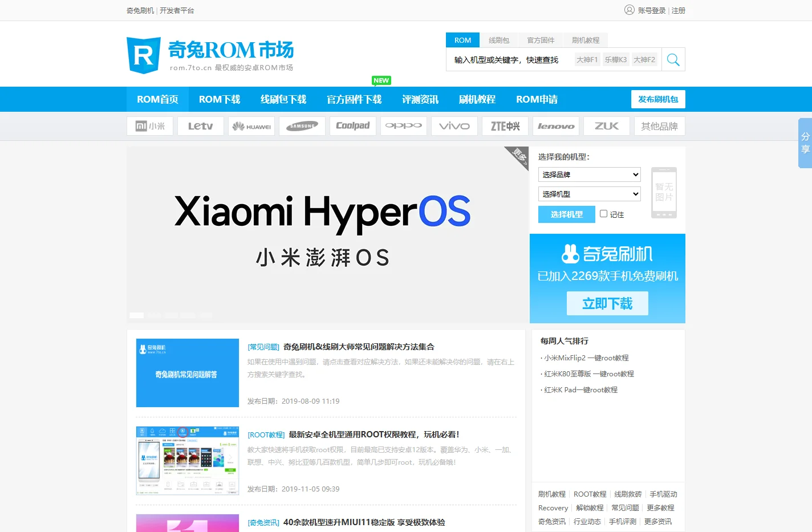
Task: Click the 奇兔ROM市场 site logo
Action: [x=210, y=55]
